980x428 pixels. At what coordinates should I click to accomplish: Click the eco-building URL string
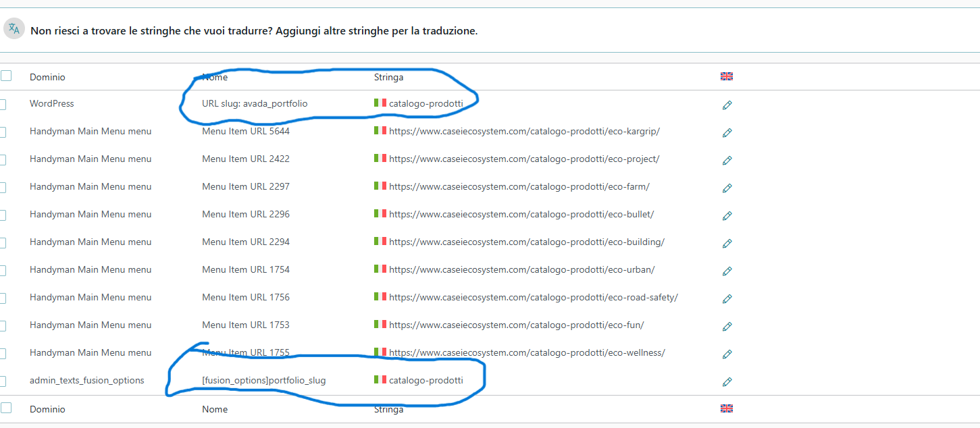click(x=527, y=242)
